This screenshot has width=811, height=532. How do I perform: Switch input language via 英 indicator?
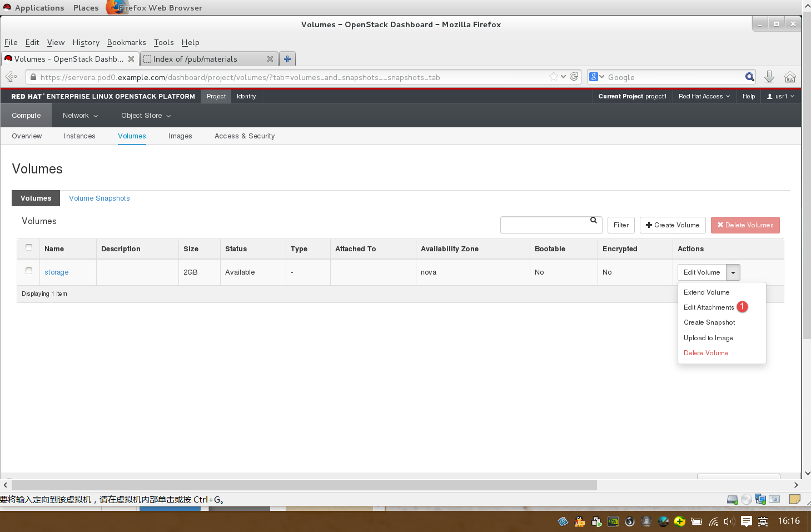pyautogui.click(x=763, y=521)
